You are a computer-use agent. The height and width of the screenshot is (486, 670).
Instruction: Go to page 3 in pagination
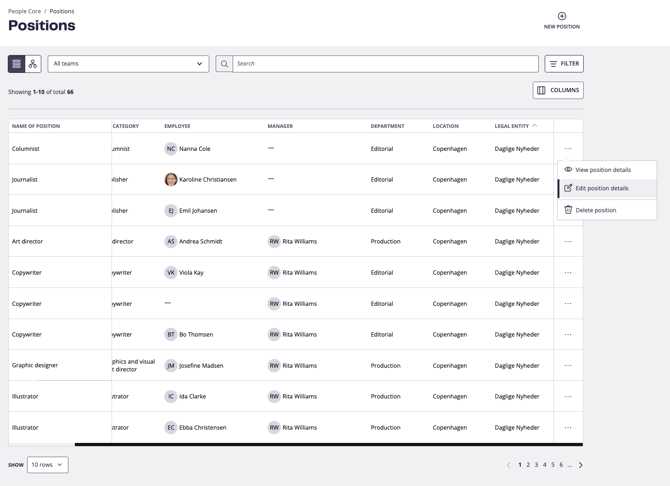[536, 465]
